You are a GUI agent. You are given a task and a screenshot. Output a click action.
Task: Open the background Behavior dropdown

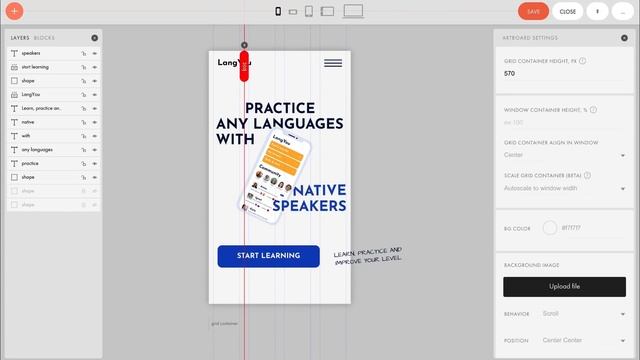[584, 314]
